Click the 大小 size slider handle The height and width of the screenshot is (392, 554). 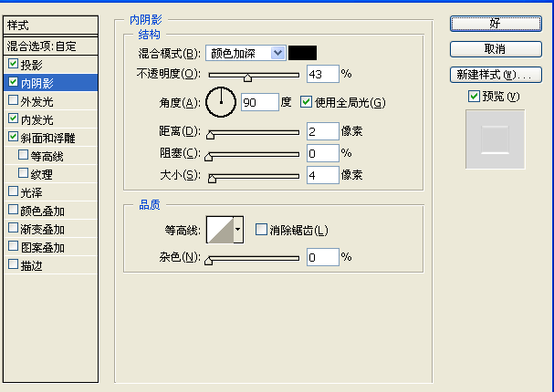(x=212, y=179)
